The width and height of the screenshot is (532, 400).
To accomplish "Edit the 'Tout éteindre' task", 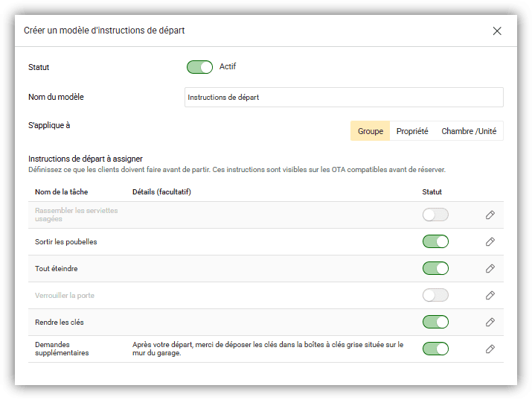I will 490,269.
